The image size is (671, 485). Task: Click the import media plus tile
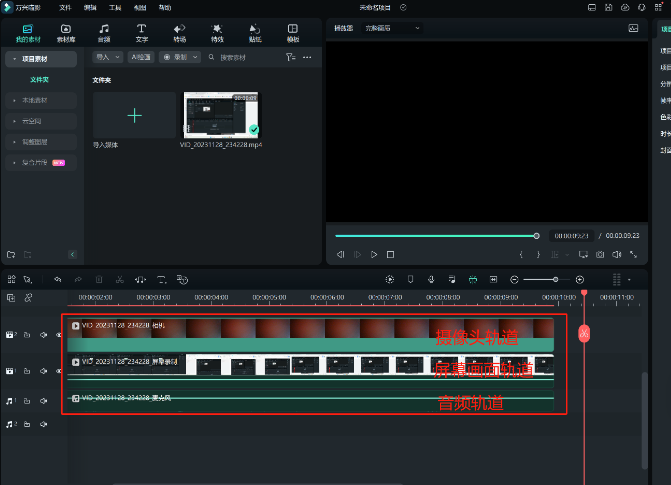pyautogui.click(x=134, y=115)
